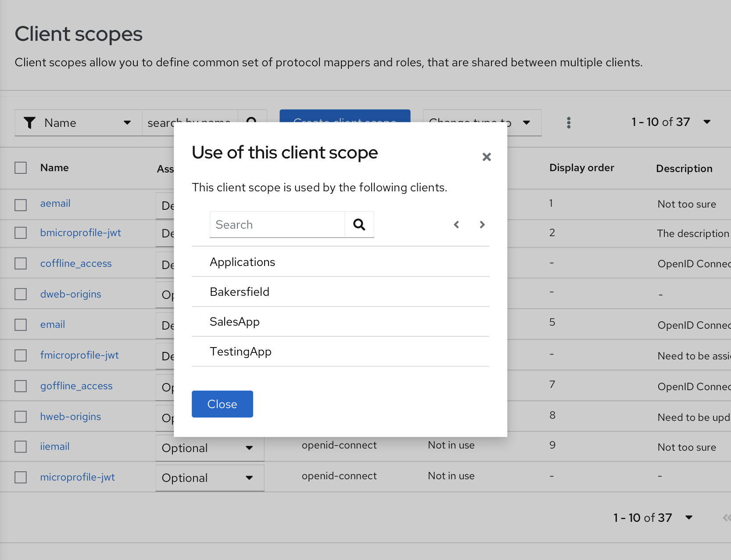
Task: Open the name filter funnel icon
Action: pos(29,122)
